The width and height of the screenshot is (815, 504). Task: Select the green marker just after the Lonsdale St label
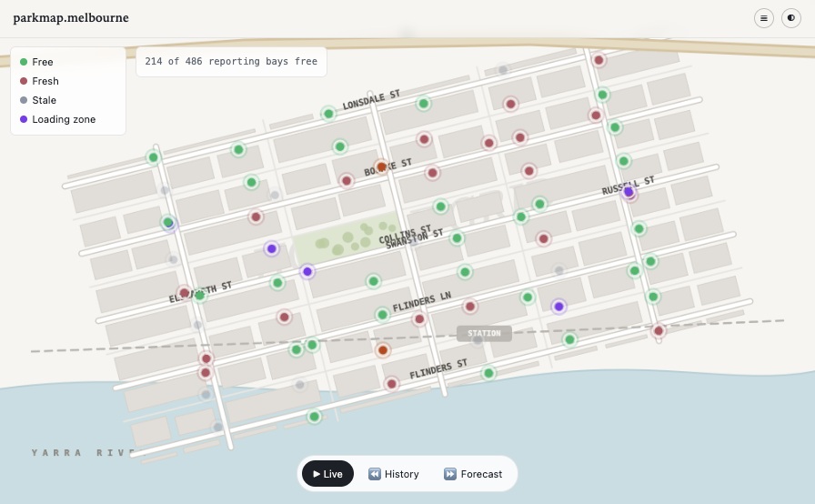pos(424,104)
